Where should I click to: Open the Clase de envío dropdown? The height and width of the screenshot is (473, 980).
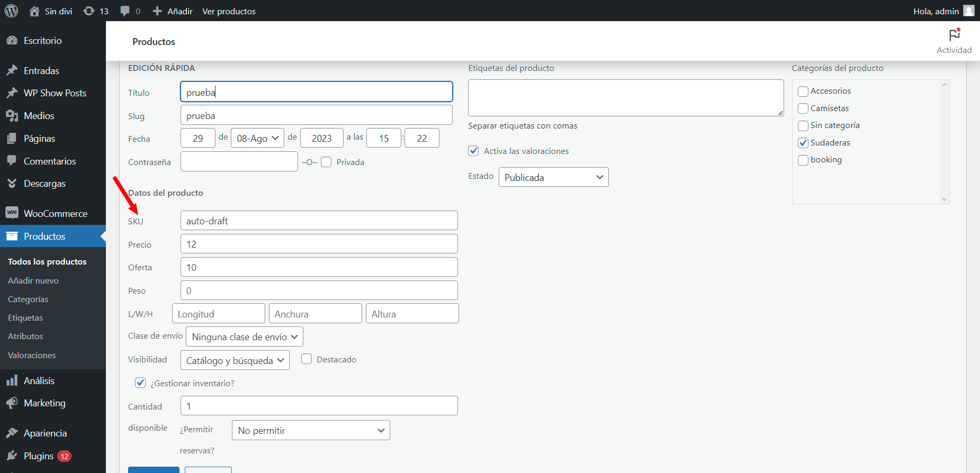245,336
